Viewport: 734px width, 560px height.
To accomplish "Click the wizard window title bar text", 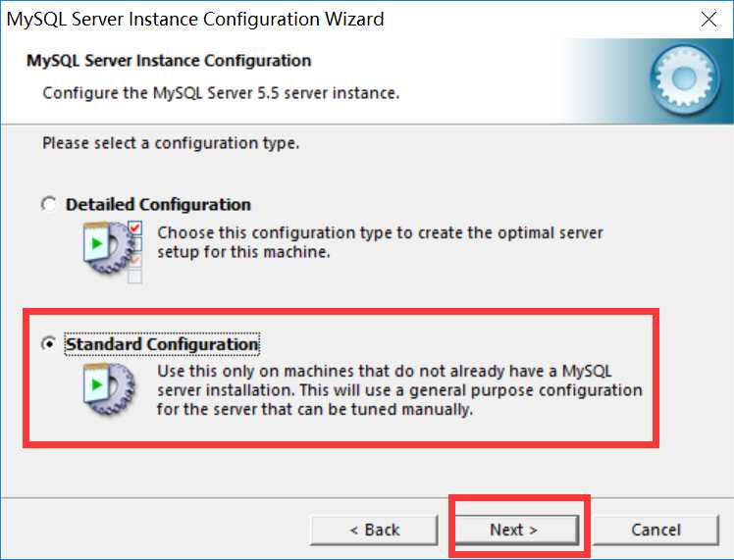I will pyautogui.click(x=195, y=20).
